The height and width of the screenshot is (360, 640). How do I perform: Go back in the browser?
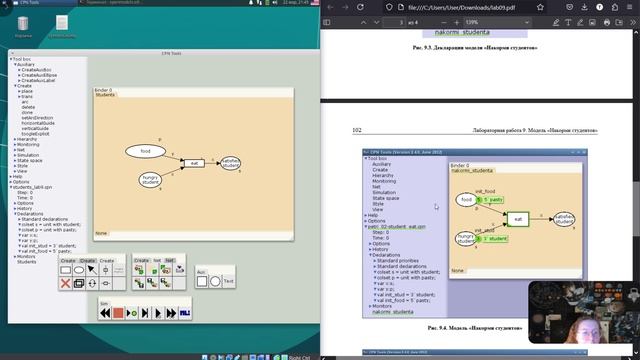coord(330,7)
